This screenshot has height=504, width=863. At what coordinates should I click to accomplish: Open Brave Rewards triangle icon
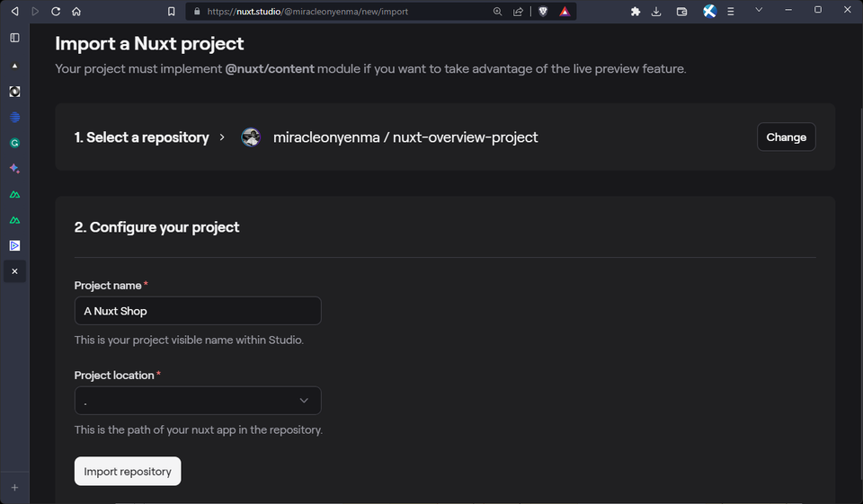point(565,11)
